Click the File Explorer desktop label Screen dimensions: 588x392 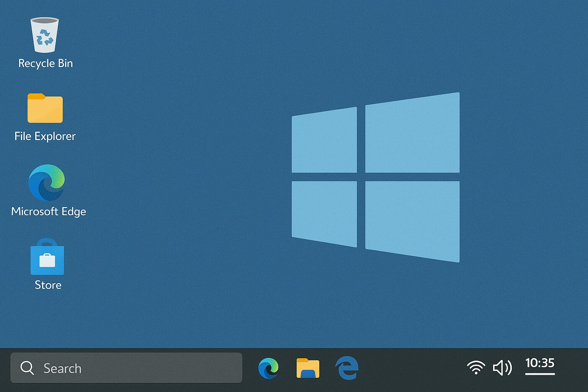[44, 136]
